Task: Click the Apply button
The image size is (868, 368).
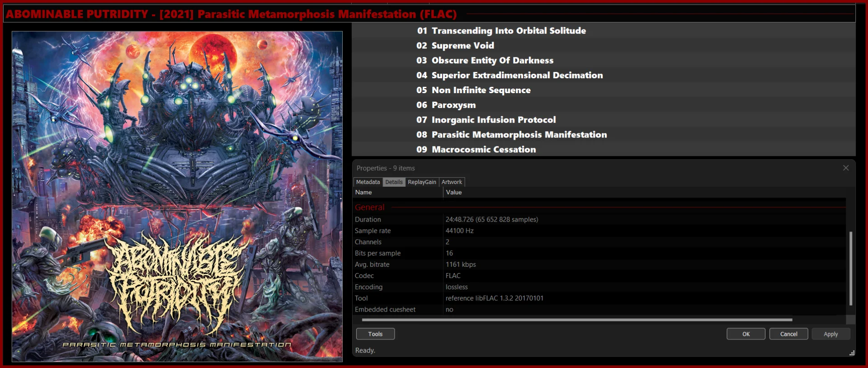Action: (x=831, y=334)
